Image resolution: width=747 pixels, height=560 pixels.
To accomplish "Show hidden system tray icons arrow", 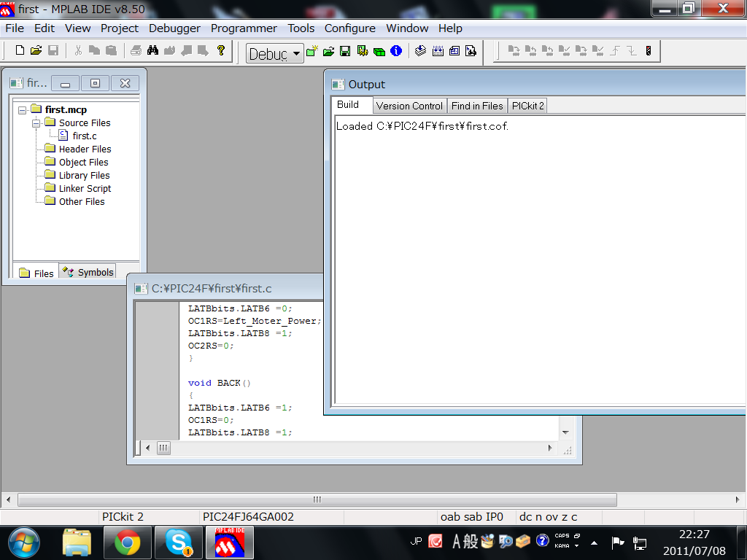I will [594, 542].
